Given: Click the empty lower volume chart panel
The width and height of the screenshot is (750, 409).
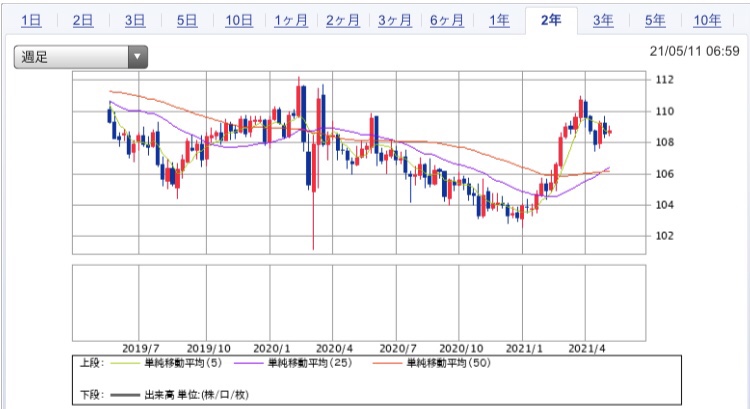Looking at the screenshot, I should pyautogui.click(x=359, y=303).
